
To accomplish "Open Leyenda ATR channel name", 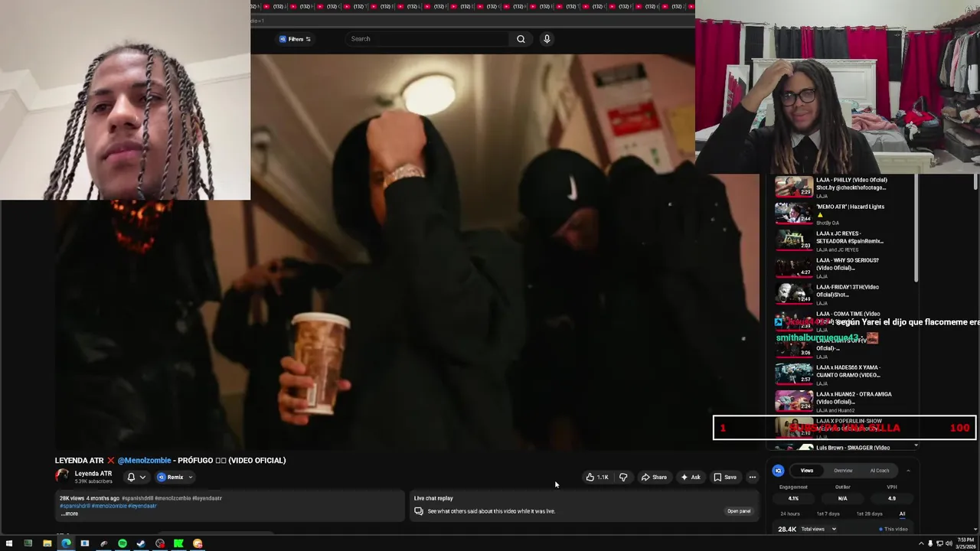I will pyautogui.click(x=93, y=474).
